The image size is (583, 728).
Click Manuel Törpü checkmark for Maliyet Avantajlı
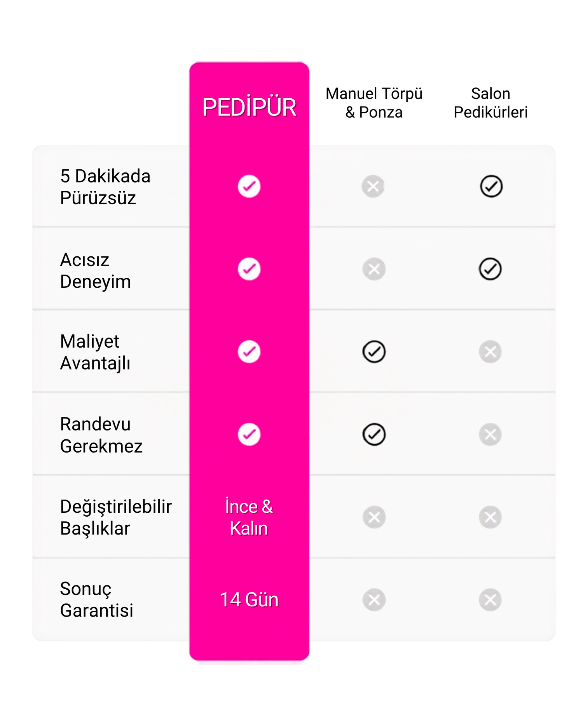[x=374, y=352]
